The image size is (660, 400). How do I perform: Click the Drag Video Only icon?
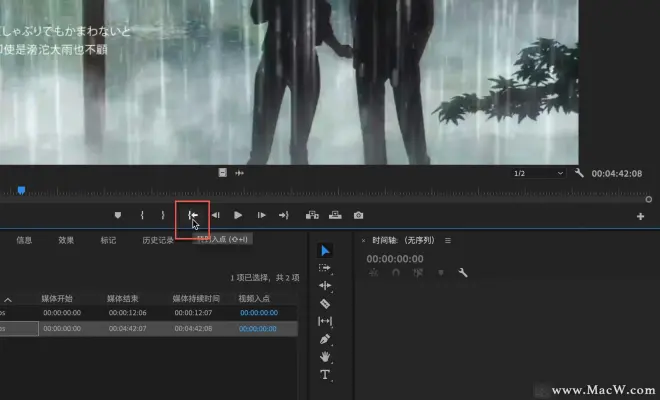(223, 173)
